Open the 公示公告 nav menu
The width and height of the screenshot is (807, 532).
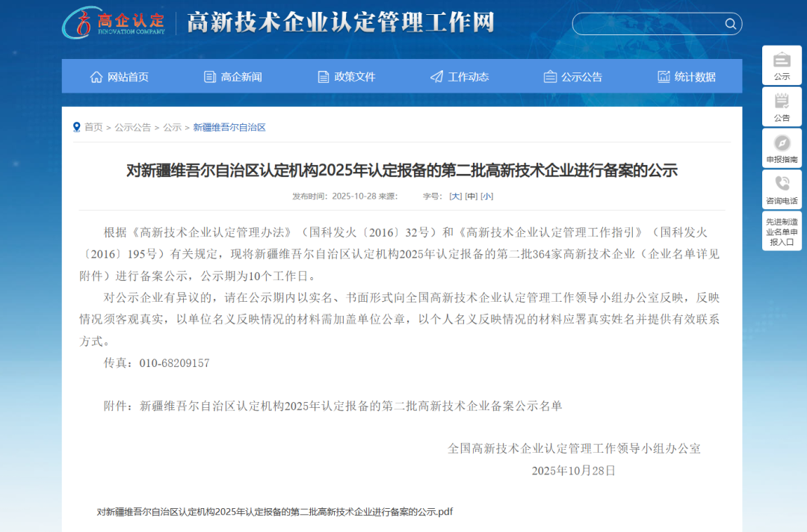572,77
